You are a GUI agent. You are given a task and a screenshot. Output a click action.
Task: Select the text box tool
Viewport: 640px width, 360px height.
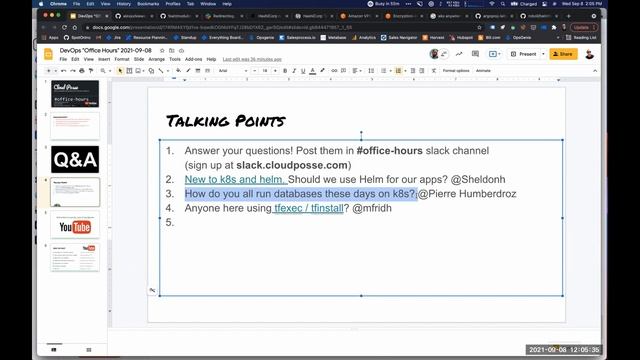pos(129,71)
